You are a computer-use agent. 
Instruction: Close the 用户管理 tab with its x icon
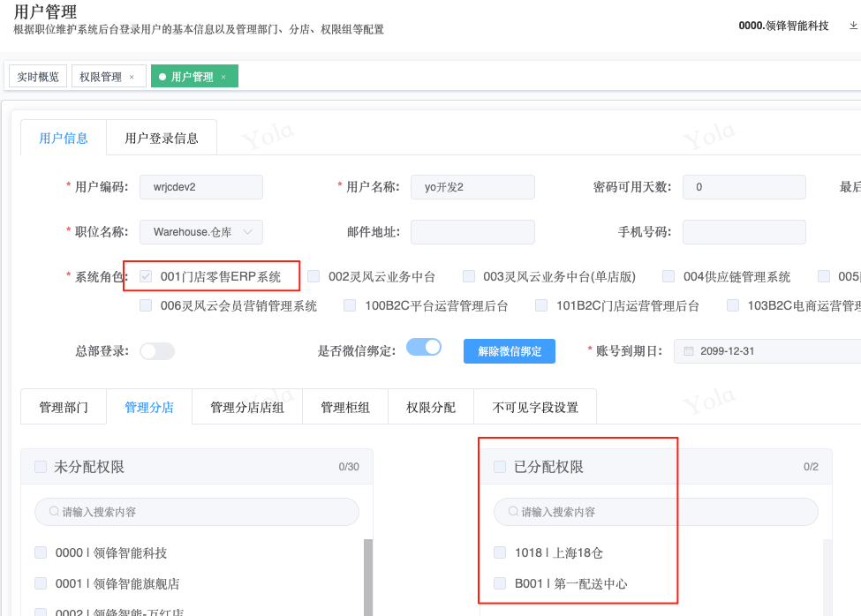pos(223,77)
